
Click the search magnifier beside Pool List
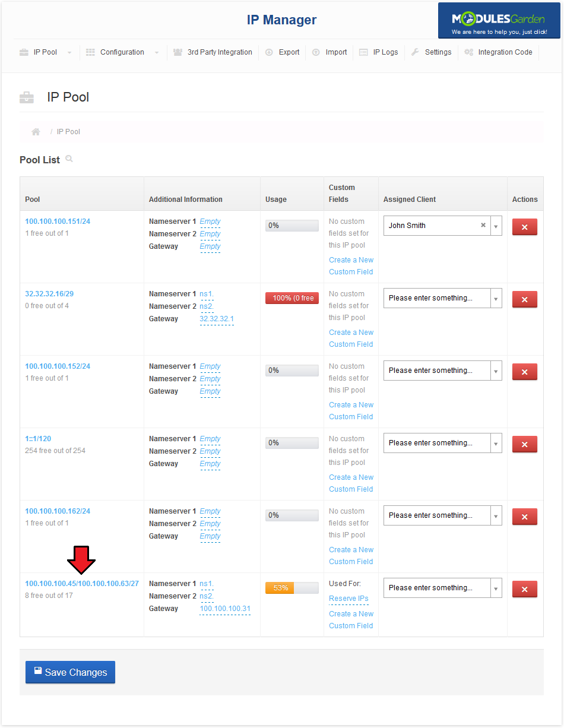tap(69, 159)
